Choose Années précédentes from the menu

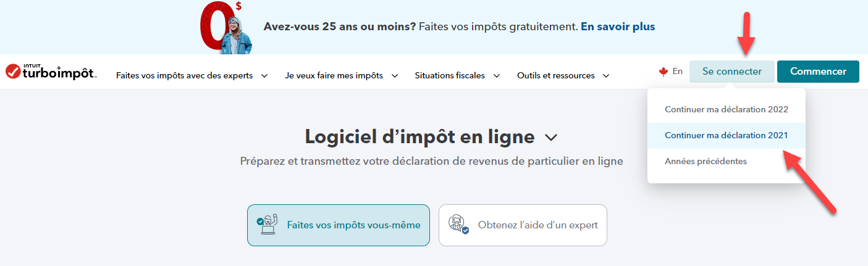tap(706, 161)
